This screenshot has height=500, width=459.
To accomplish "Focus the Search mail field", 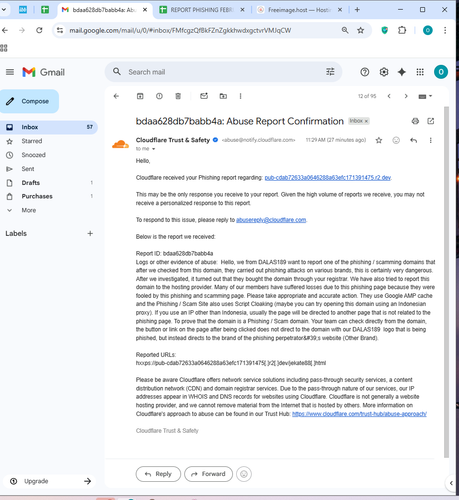I will tap(223, 72).
